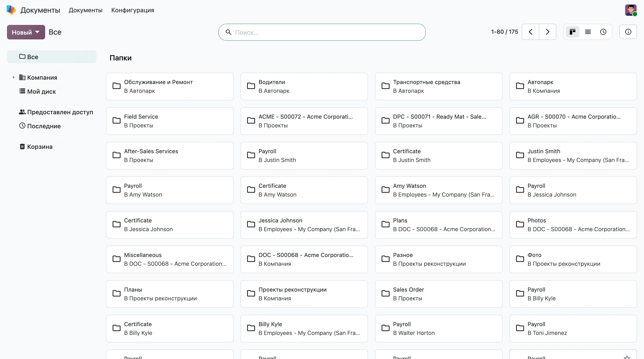Go to next page of documents
The width and height of the screenshot is (644, 359).
pyautogui.click(x=547, y=32)
